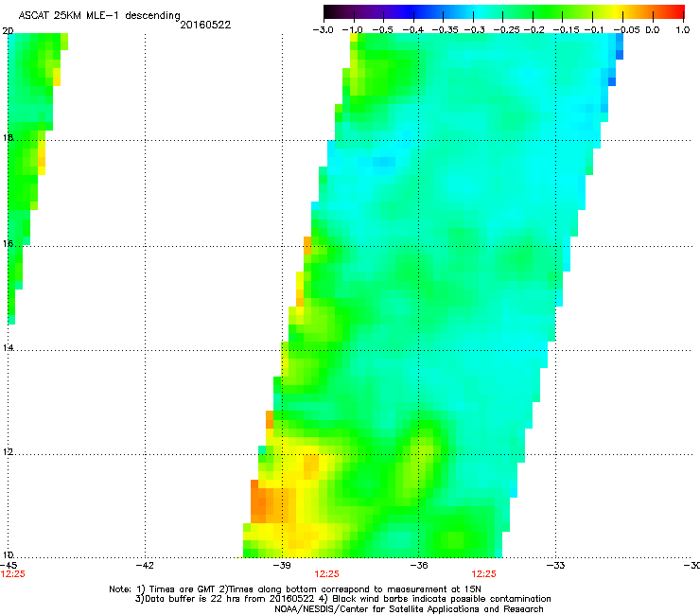The width and height of the screenshot is (700, 615).
Task: Click the -3.0 colorbar label
Action: [x=324, y=30]
